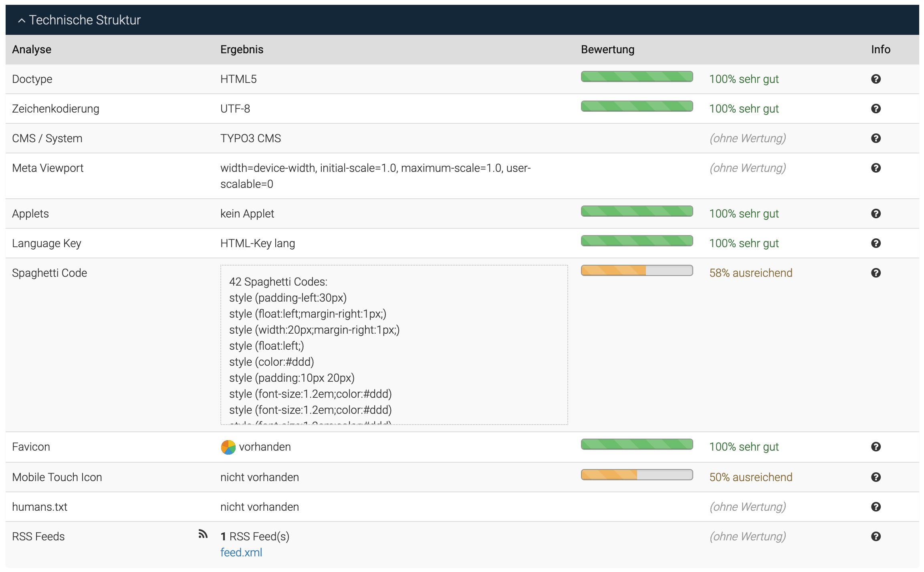Open help for the Doctype analysis
This screenshot has width=924, height=572.
[x=876, y=79]
